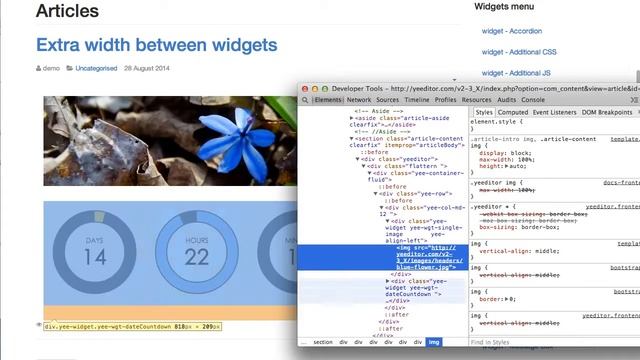Screen dimensions: 640x360
Task: Select the highlighted img src node
Action: 383,258
